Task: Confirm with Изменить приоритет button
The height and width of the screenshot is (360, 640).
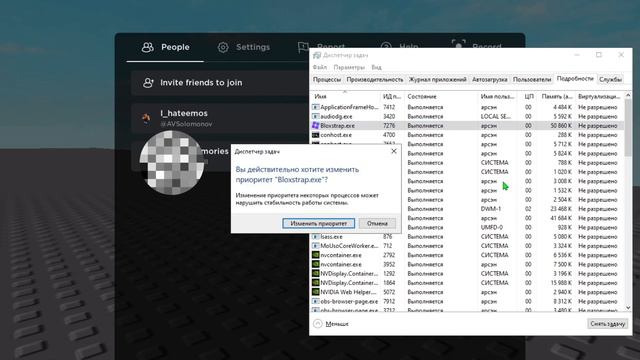Action: coord(318,224)
